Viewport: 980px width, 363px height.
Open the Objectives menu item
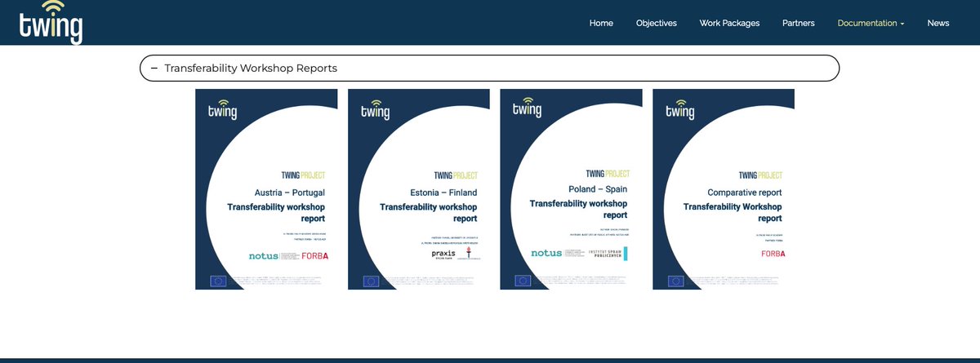tap(657, 23)
